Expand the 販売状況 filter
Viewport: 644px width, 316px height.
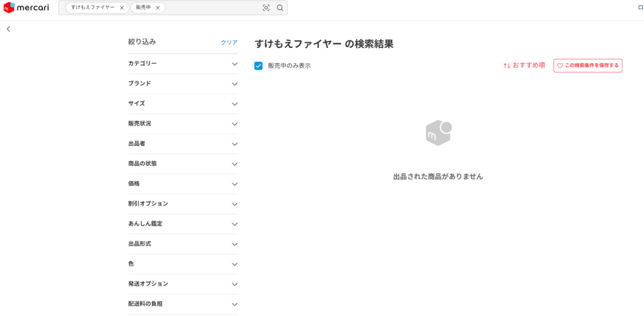click(x=183, y=124)
